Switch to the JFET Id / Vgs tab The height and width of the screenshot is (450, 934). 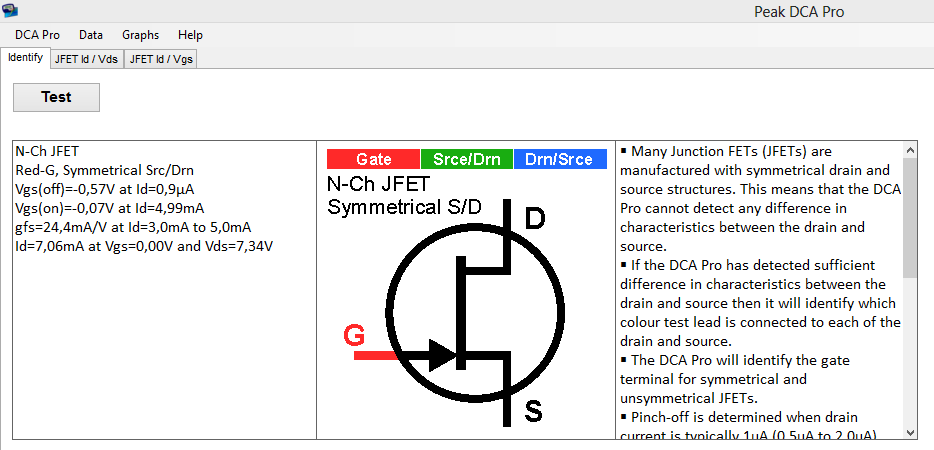(x=161, y=60)
